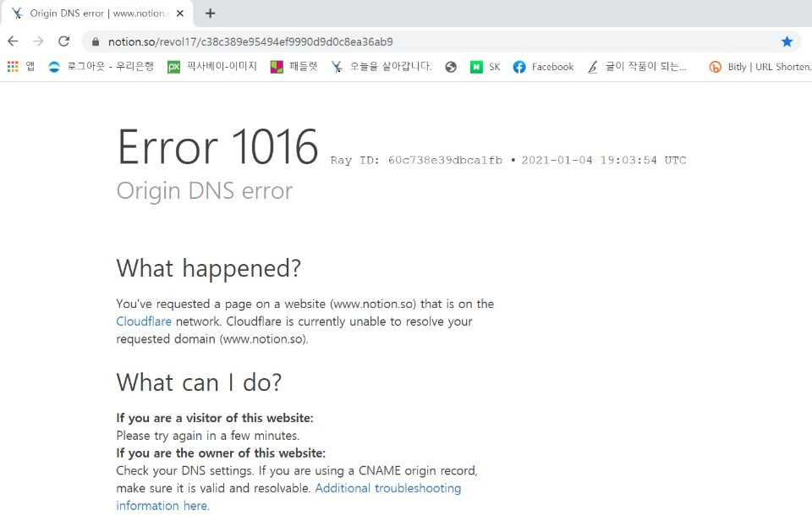Viewport: 812px width, 527px height.
Task: Open Additional troubleshooting information link
Action: tap(288, 497)
